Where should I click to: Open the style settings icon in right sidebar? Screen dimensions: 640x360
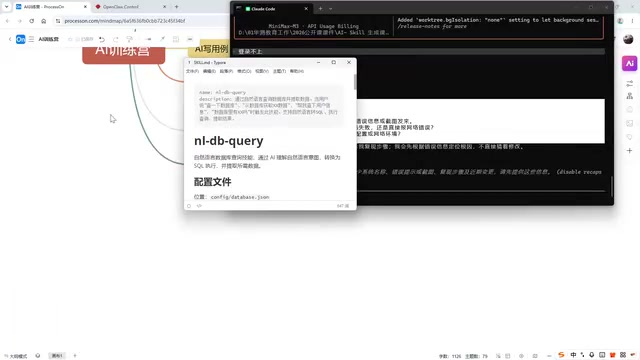point(629,83)
